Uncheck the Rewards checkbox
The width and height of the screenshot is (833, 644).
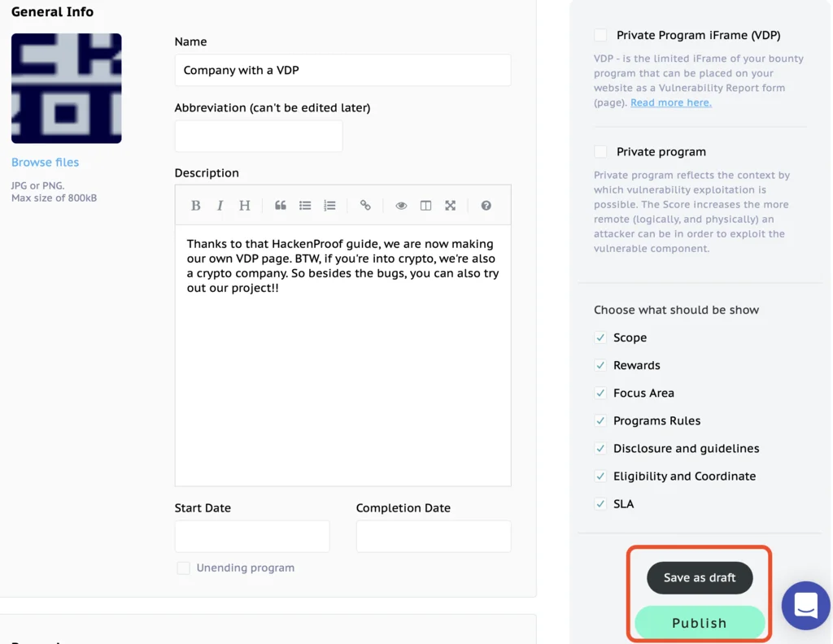[600, 365]
